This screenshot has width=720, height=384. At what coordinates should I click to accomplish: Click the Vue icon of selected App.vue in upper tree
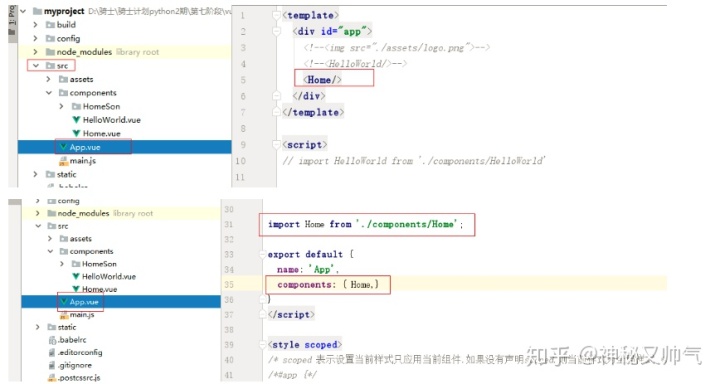[x=63, y=147]
